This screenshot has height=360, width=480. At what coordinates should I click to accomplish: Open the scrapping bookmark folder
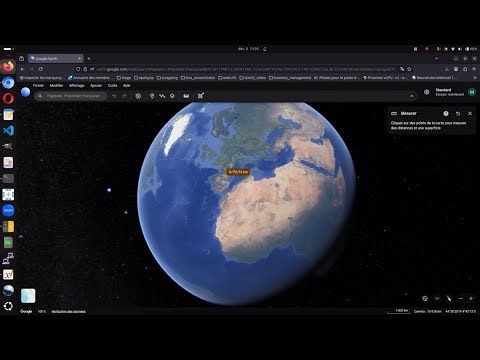pos(168,78)
